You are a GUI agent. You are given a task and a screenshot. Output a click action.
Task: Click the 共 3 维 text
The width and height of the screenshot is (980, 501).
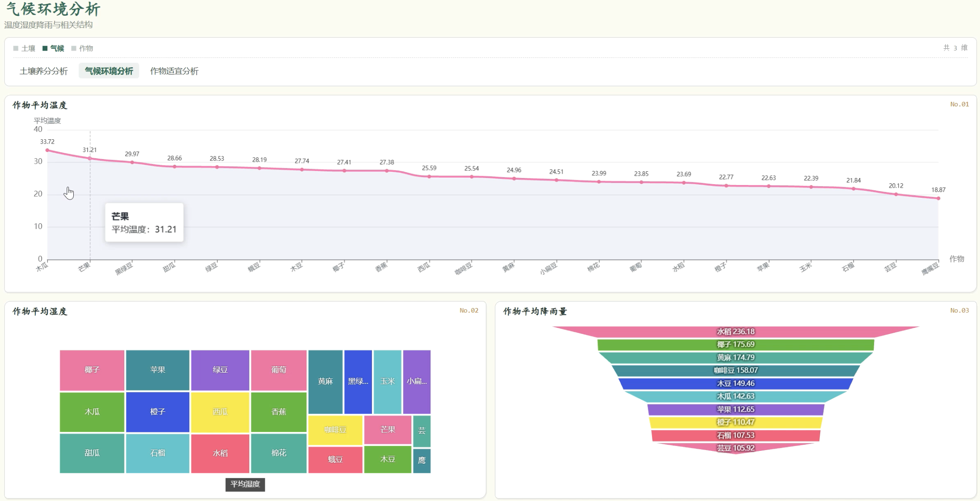[955, 48]
